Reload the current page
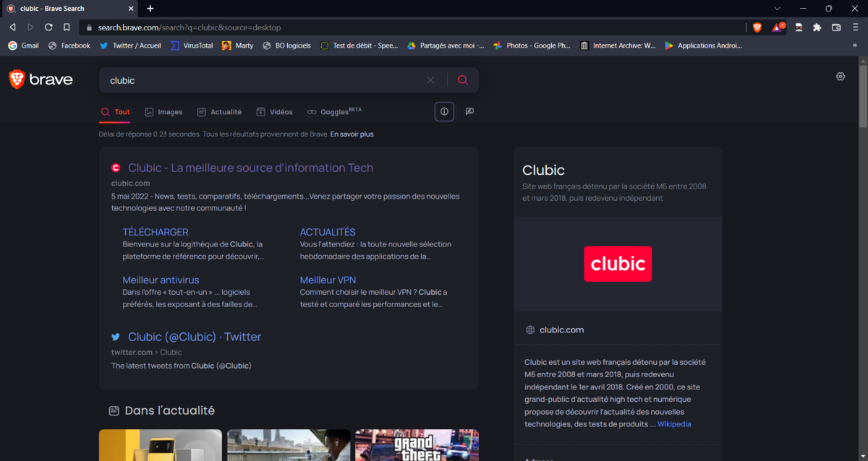Image resolution: width=868 pixels, height=461 pixels. click(48, 27)
